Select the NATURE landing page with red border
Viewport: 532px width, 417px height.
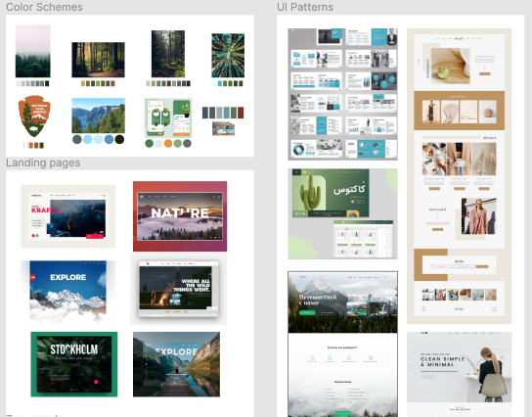point(180,216)
